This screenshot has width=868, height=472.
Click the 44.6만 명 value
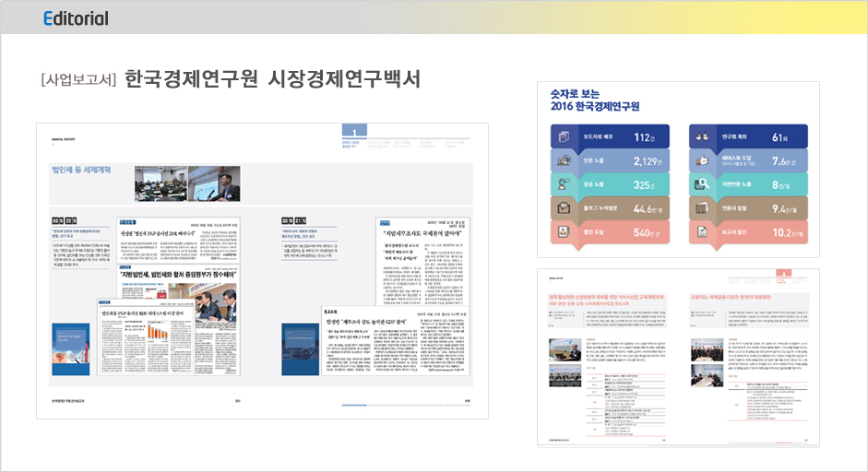click(x=648, y=208)
